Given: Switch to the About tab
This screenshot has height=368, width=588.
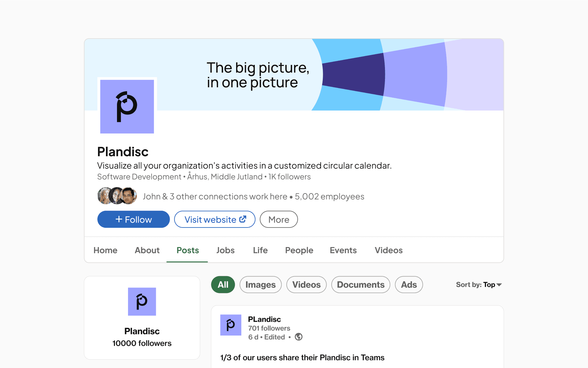Looking at the screenshot, I should [147, 250].
